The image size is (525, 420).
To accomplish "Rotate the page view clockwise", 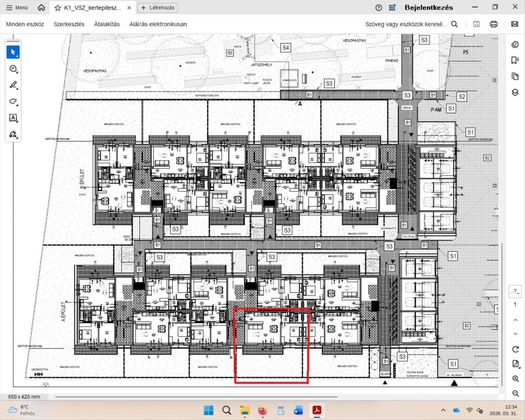I will click(515, 349).
